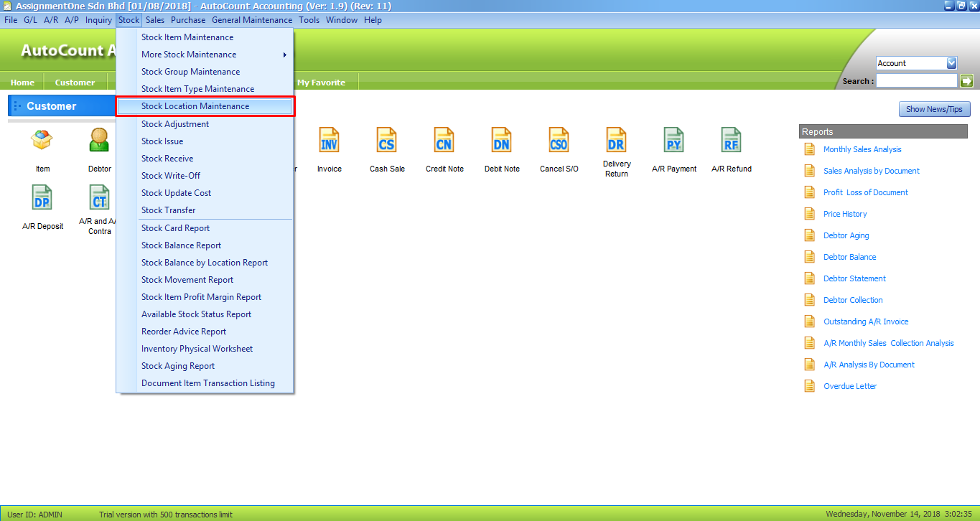The height and width of the screenshot is (521, 980).
Task: Click the green search go arrow
Action: (966, 81)
